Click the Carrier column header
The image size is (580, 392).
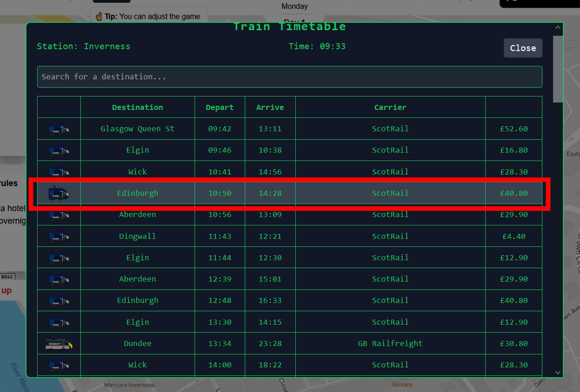coord(390,107)
